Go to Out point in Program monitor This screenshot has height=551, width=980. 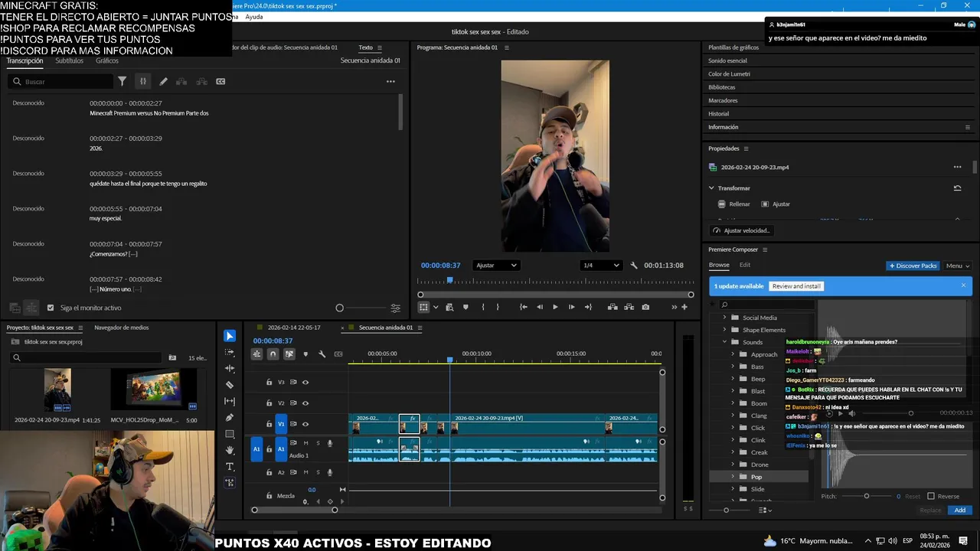pos(588,307)
